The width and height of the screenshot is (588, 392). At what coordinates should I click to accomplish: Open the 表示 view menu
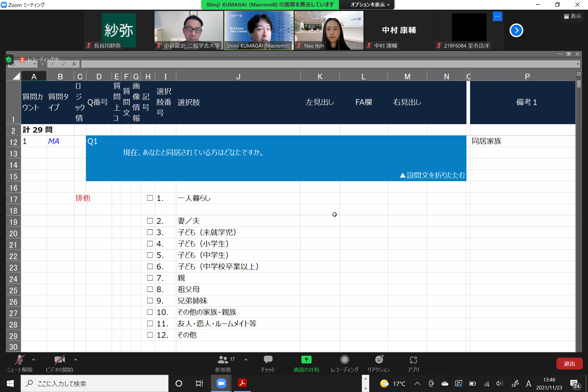coord(573,16)
